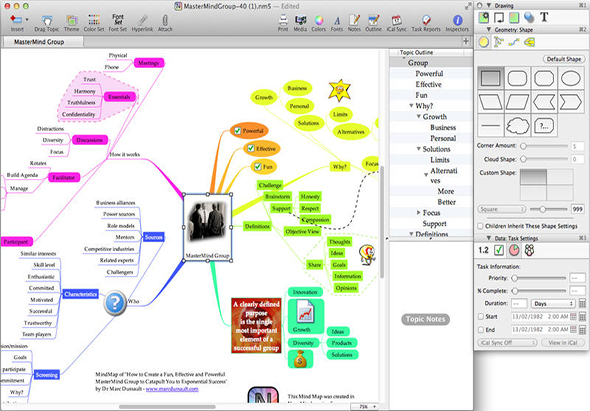Image resolution: width=590 pixels, height=411 pixels.
Task: Collapse Growth in the Topic Outline
Action: tap(418, 117)
